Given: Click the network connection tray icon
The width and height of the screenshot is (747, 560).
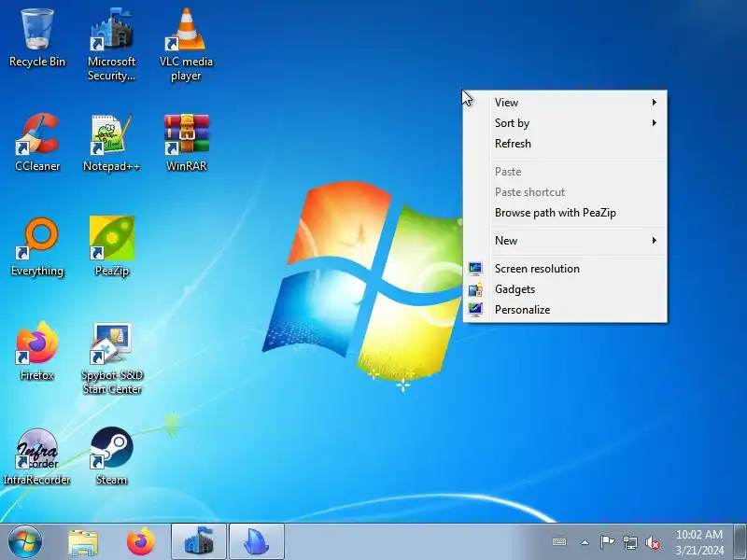Looking at the screenshot, I should [630, 542].
